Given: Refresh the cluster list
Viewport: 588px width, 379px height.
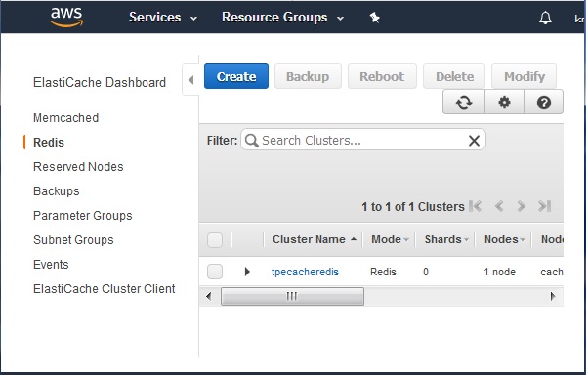Looking at the screenshot, I should (464, 102).
